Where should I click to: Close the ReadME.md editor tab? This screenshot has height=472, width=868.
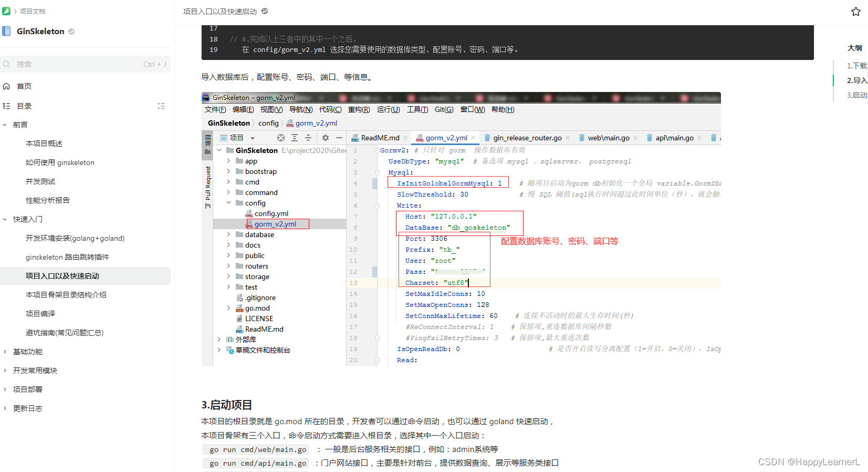click(405, 138)
